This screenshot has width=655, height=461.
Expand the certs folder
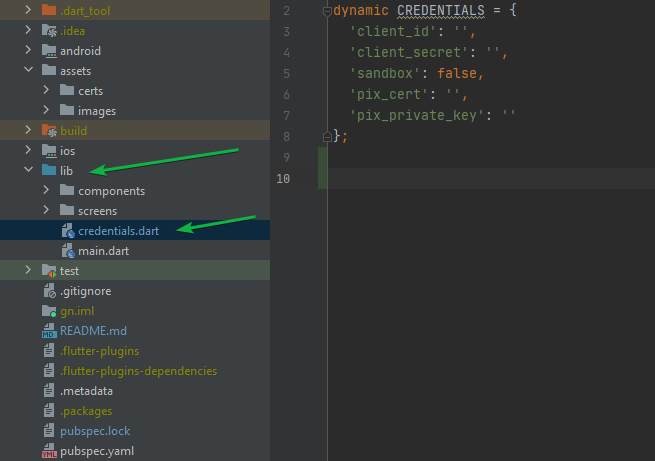[46, 90]
